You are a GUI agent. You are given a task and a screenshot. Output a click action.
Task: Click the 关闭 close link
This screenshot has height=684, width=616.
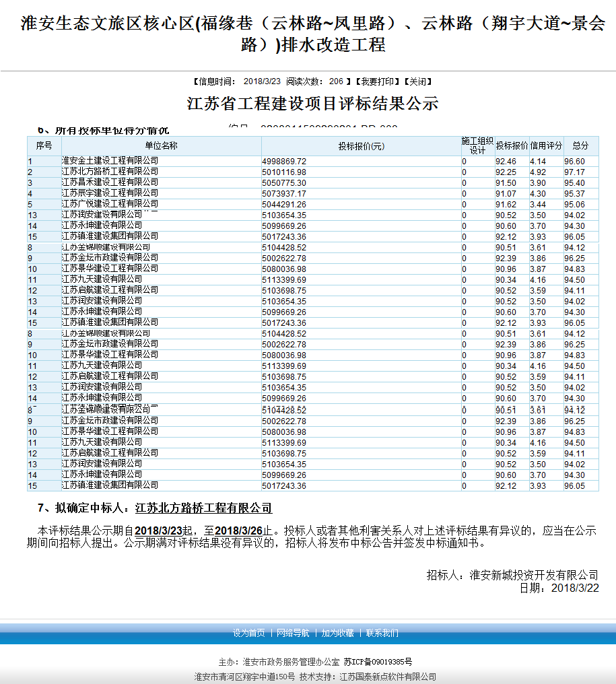coord(417,81)
